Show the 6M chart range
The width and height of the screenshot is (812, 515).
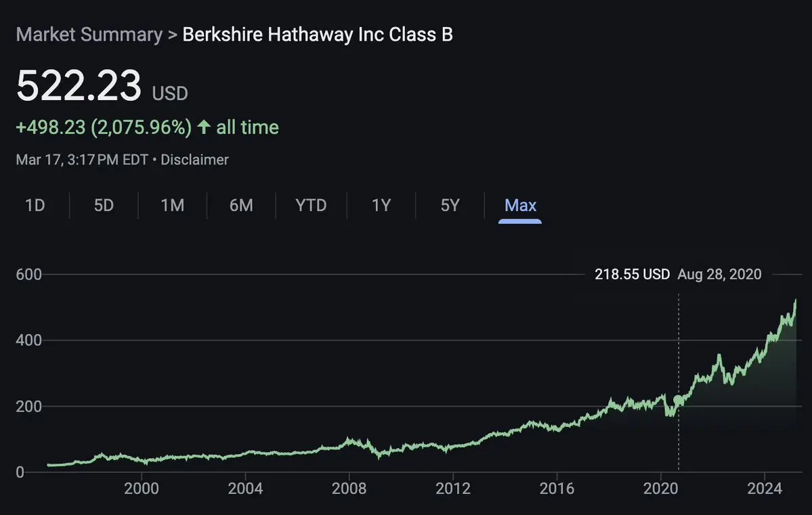tap(241, 206)
